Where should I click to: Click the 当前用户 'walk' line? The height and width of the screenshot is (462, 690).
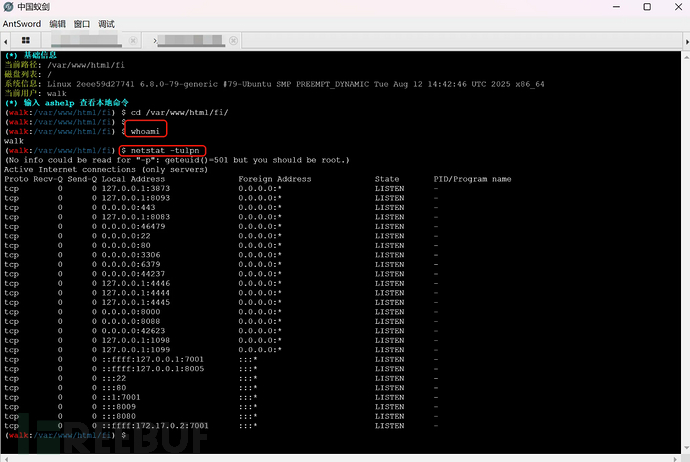[x=35, y=93]
